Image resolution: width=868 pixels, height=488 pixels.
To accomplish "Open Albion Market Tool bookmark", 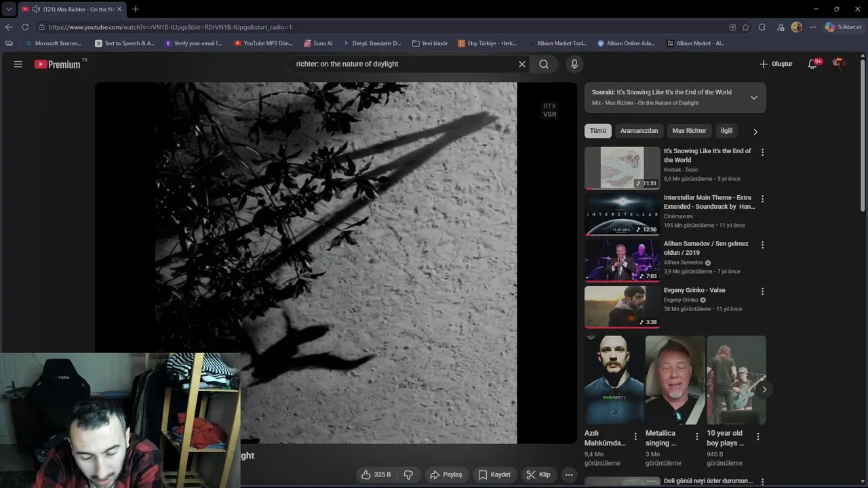I will click(x=557, y=43).
